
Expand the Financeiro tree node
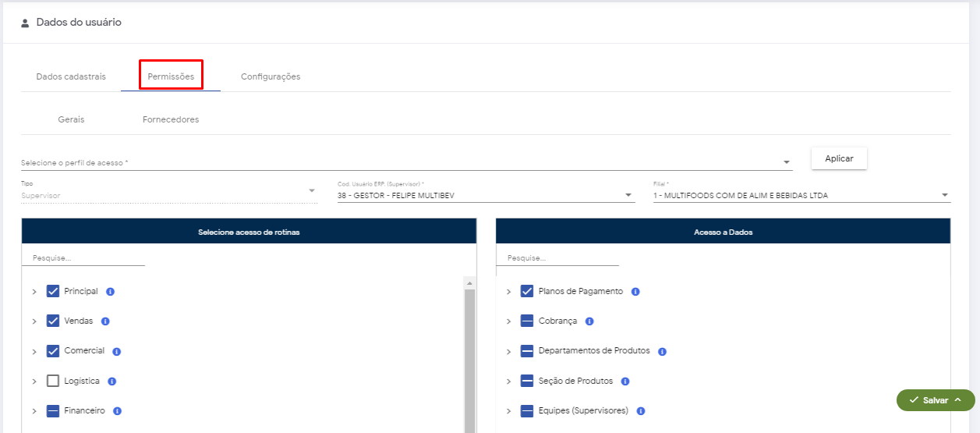pyautogui.click(x=34, y=411)
